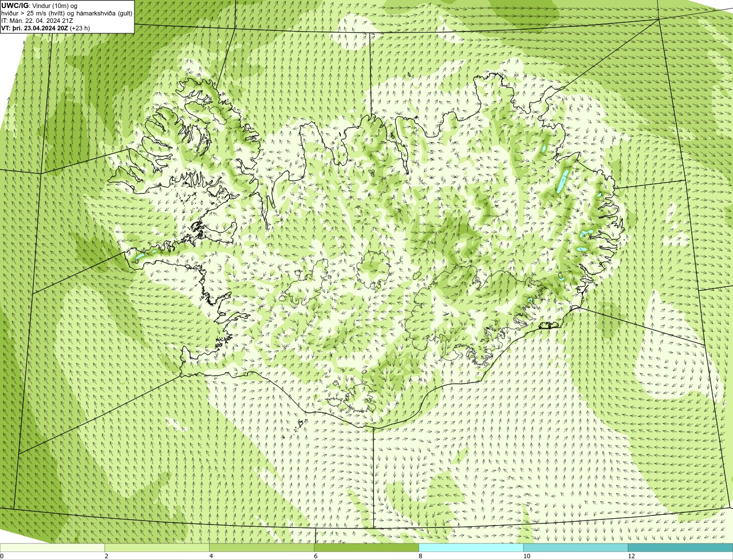Click the '8' scale label
Viewport: 733px width, 560px height.
420,556
